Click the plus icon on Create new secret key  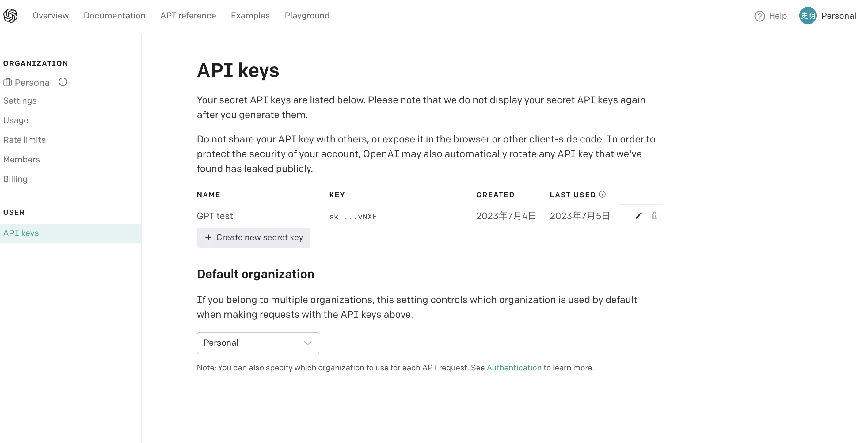click(208, 237)
